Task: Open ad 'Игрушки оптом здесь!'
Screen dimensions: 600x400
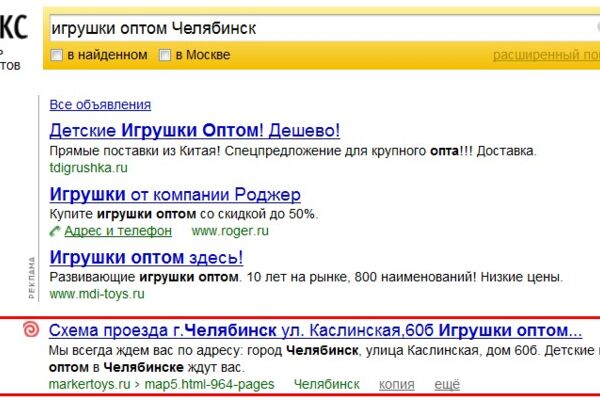Action: coord(146,257)
